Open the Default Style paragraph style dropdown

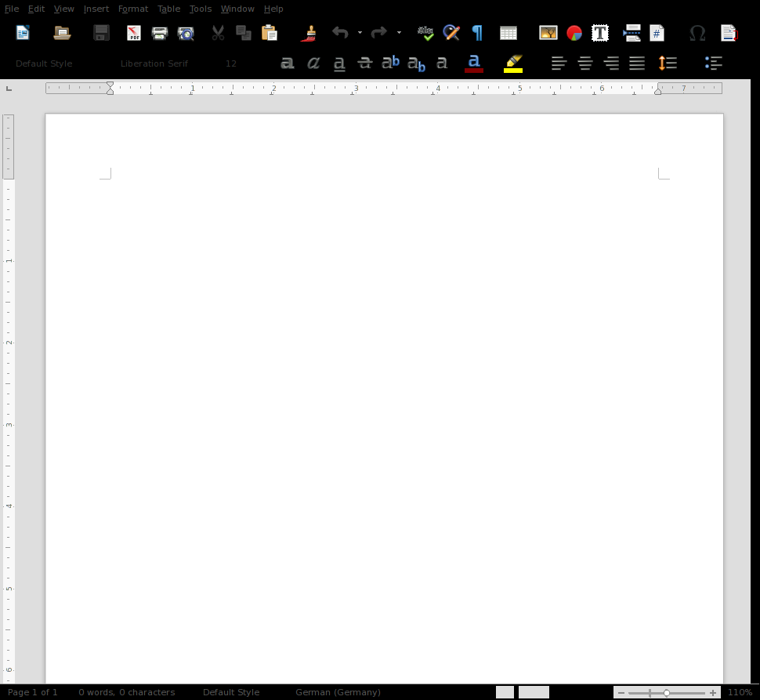(x=44, y=63)
